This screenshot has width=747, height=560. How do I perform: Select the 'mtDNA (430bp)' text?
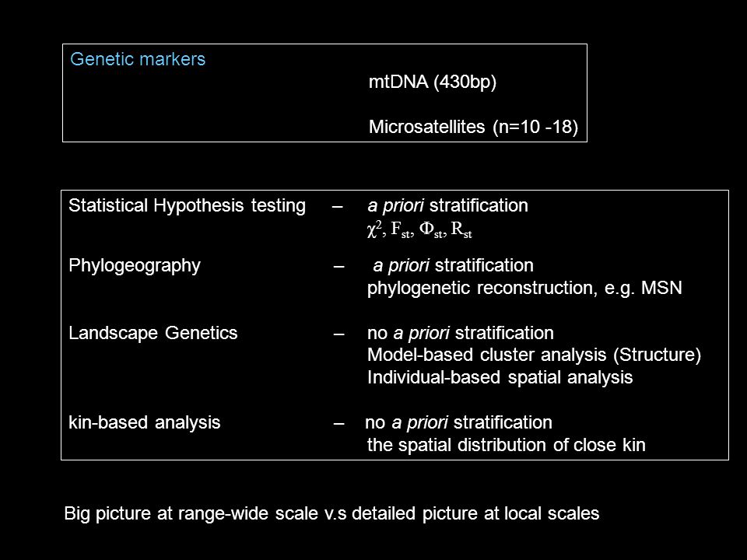433,82
